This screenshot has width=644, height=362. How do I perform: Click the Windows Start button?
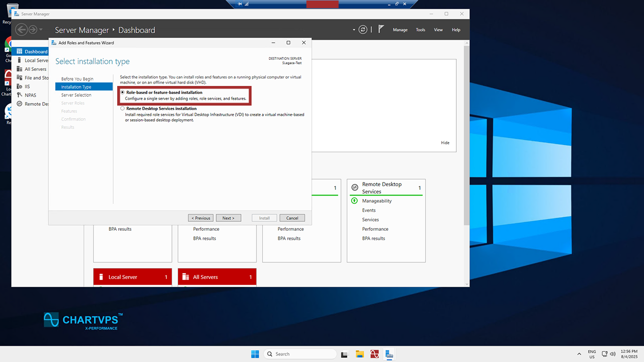[x=255, y=354]
